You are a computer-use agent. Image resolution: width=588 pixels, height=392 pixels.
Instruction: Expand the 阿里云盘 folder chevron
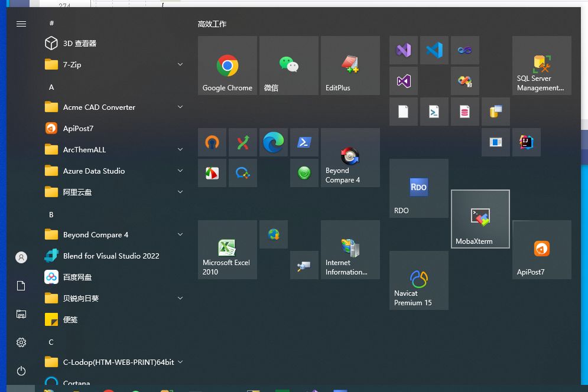[x=180, y=192]
